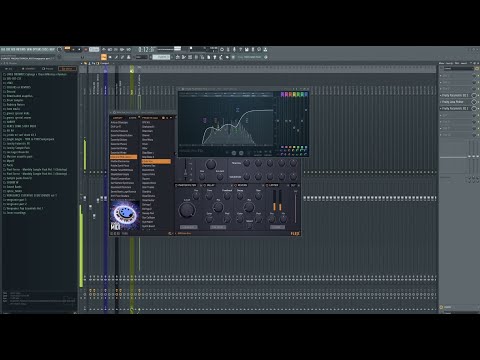Toggle the FLEX Reverb module power switch
The height and width of the screenshot is (360, 480).
235,185
